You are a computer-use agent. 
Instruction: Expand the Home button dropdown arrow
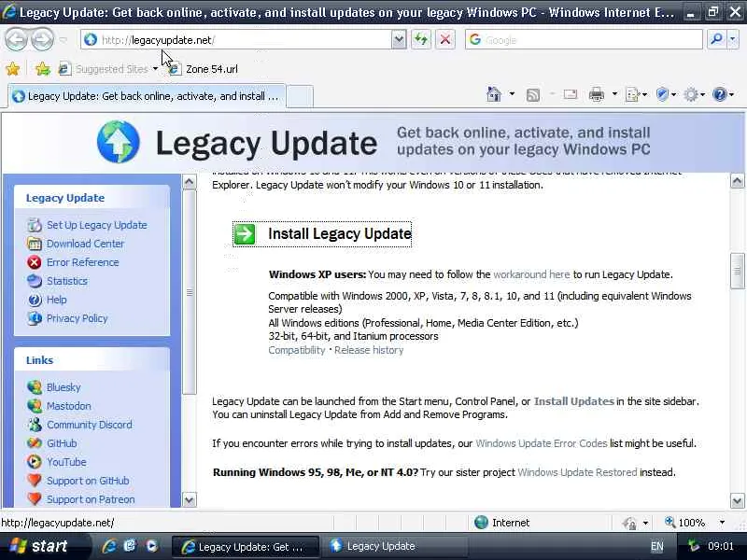[512, 94]
